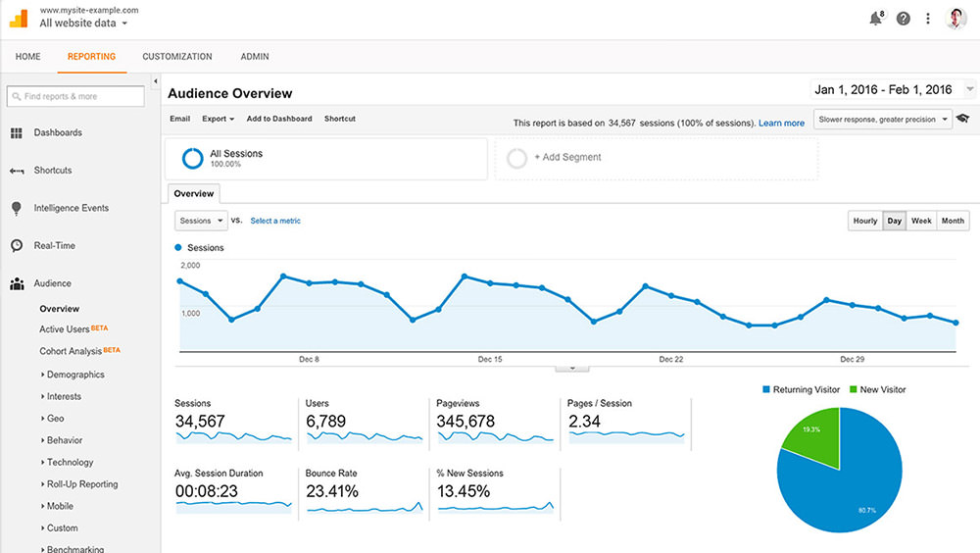
Task: Select the Intelligence Events lightbulb icon
Action: click(17, 208)
